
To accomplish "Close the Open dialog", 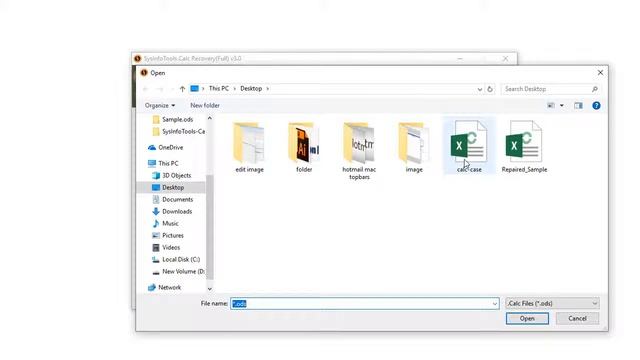I will (600, 73).
